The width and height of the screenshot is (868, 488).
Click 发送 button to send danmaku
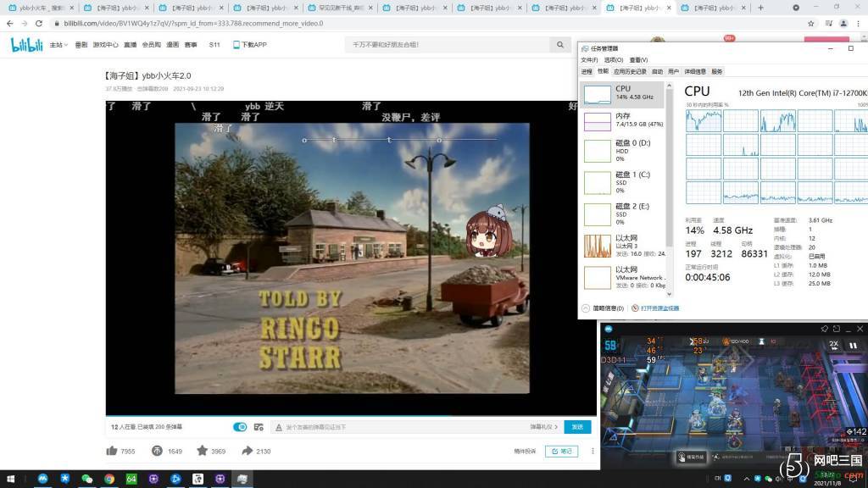tap(577, 427)
